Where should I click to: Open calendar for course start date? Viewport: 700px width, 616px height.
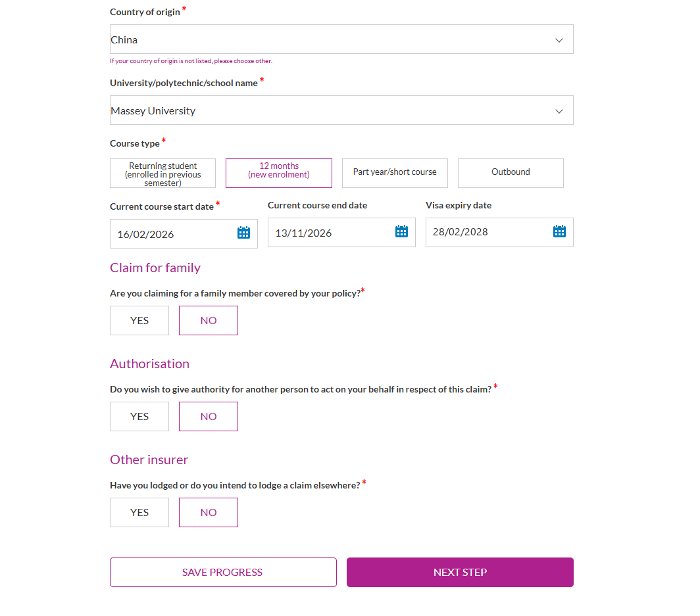click(243, 232)
